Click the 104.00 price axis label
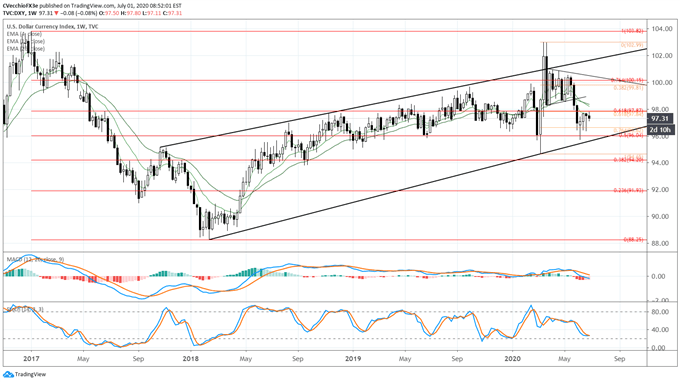 (660, 29)
